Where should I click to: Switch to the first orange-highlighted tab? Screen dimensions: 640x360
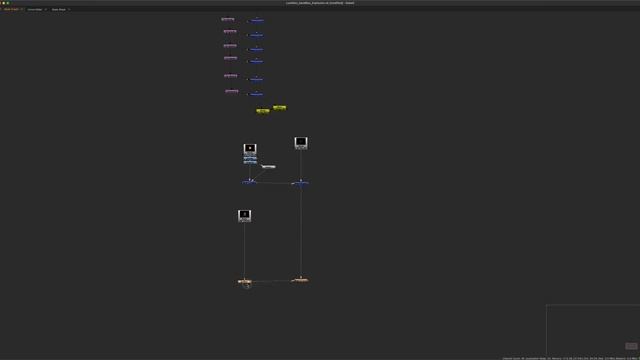[x=11, y=9]
